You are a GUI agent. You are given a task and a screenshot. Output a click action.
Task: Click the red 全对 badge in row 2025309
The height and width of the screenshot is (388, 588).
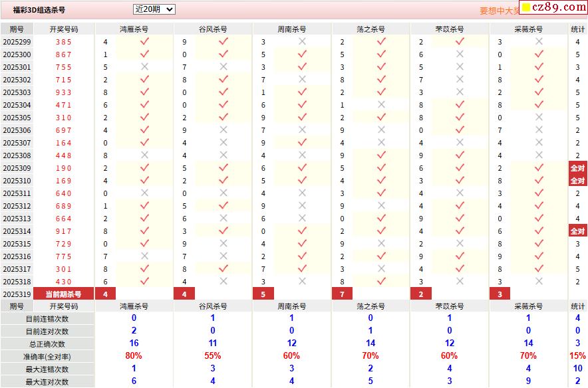[x=577, y=168]
